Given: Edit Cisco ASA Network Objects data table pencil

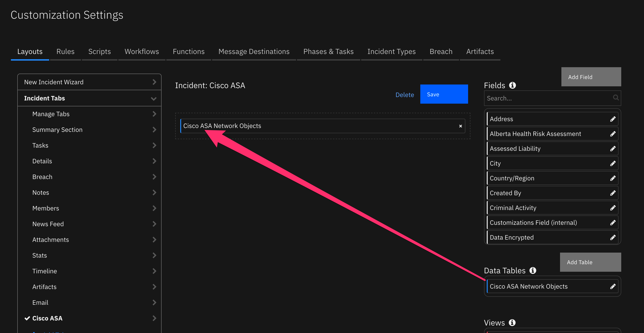Looking at the screenshot, I should (613, 286).
